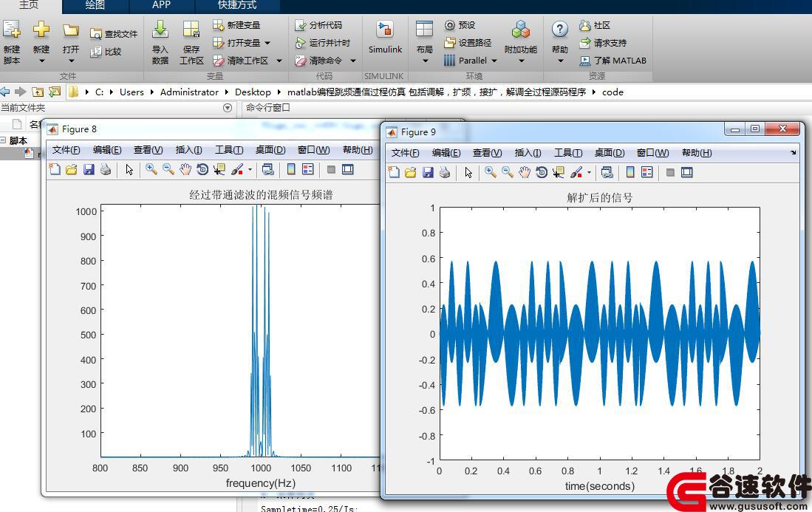Click New Variable (新建变量)

tap(236, 25)
